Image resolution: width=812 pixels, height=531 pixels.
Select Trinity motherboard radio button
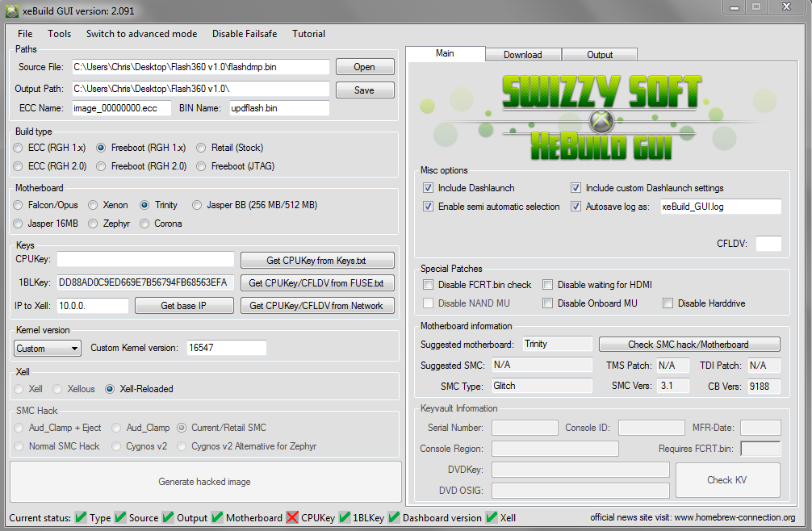click(145, 206)
